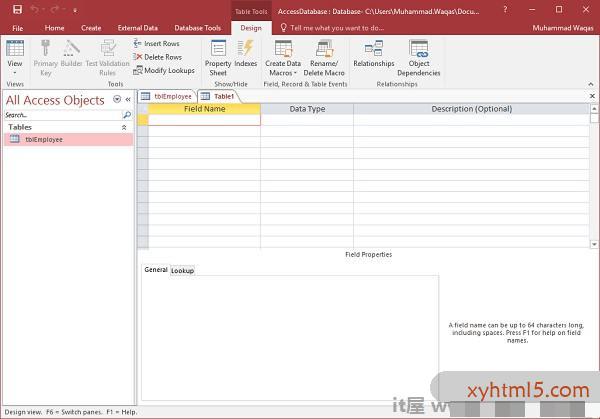
Task: Click the Help question mark icon
Action: (505, 10)
